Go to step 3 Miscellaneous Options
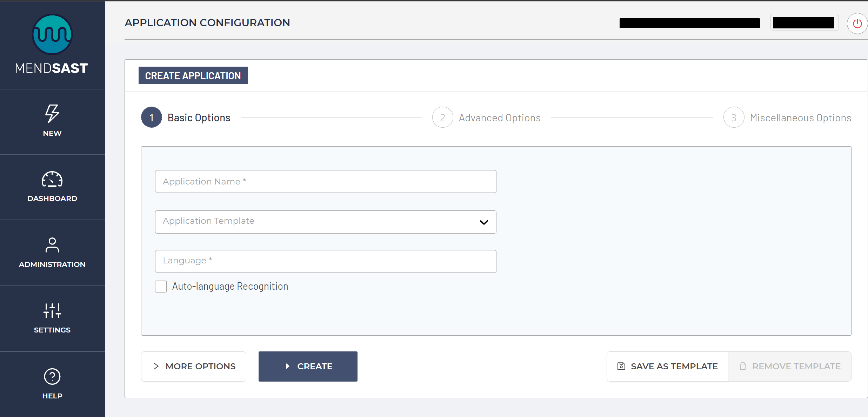This screenshot has width=868, height=417. 734,117
